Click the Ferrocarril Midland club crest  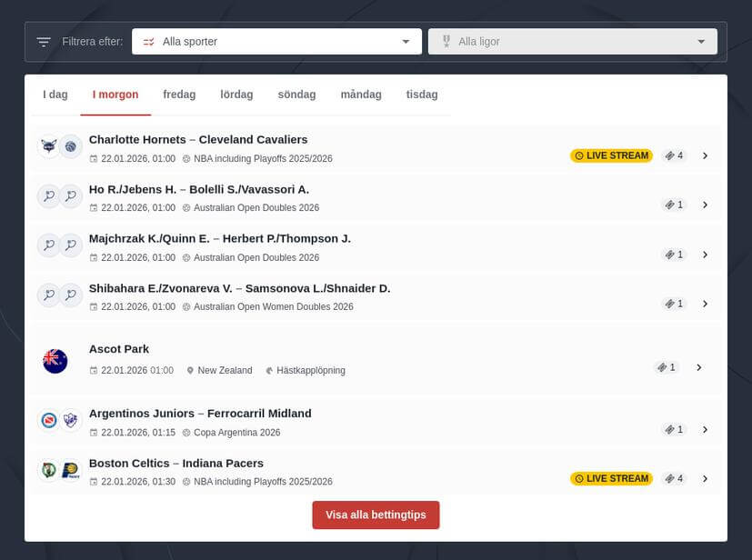point(70,420)
